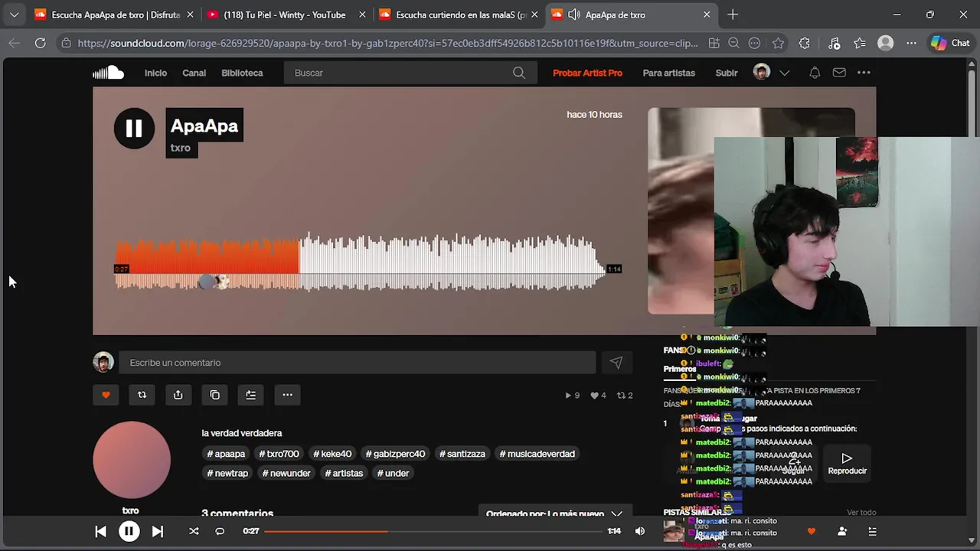
Task: Send comment arrow button
Action: [616, 363]
